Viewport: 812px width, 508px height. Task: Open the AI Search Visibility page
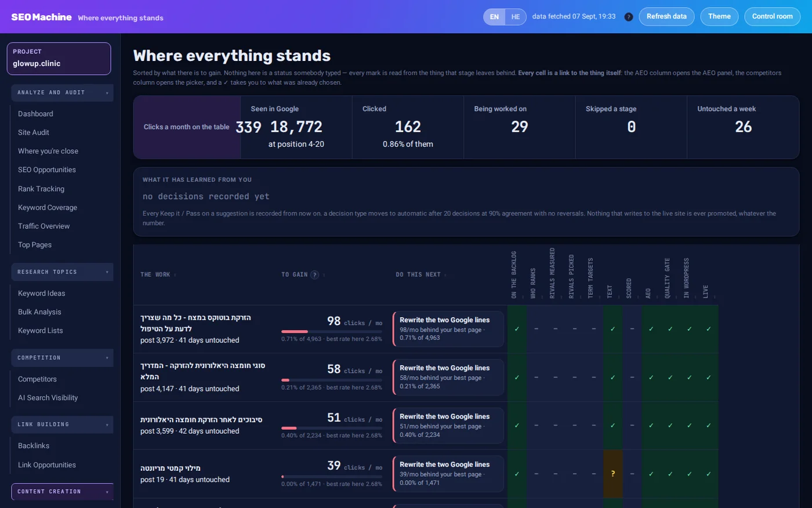48,398
